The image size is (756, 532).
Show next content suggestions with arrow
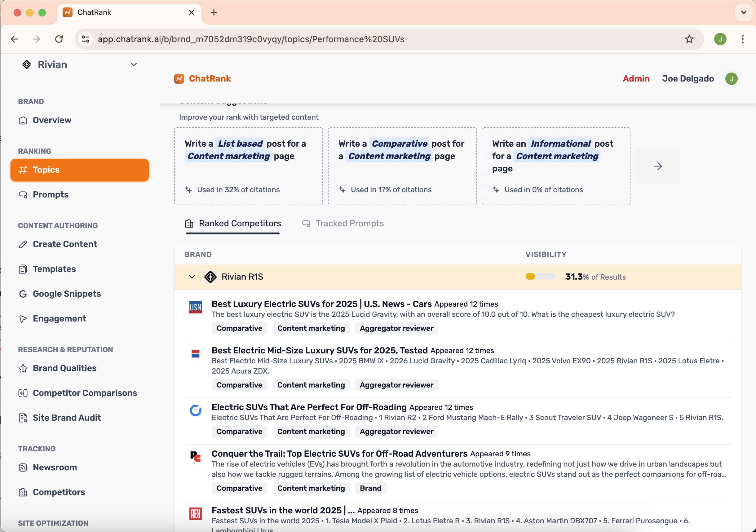[657, 166]
